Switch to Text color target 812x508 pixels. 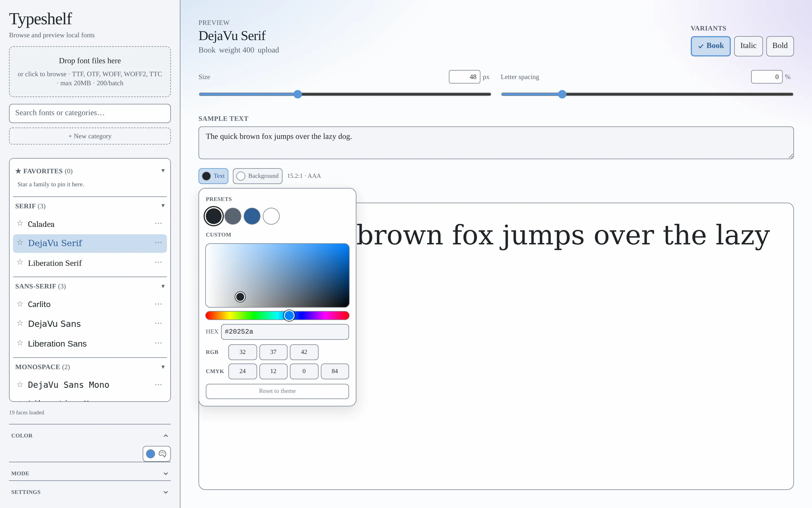pyautogui.click(x=213, y=176)
